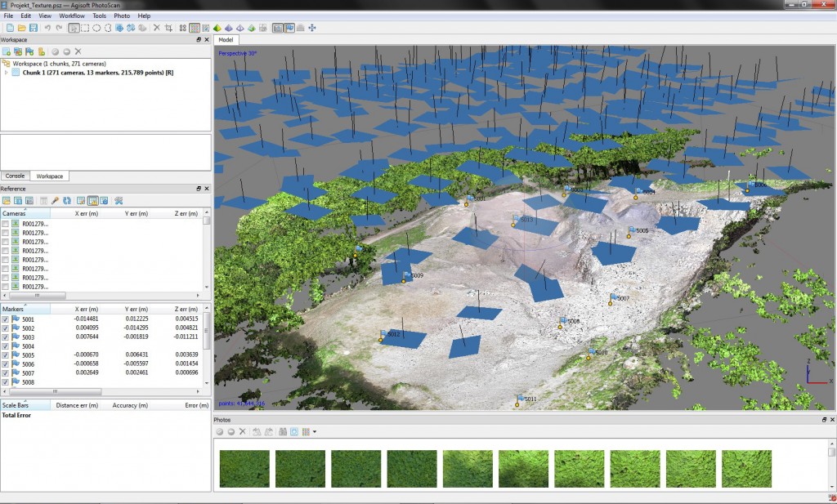Screen dimensions: 837x504
Task: Click the Reference Settings wrench icon
Action: coord(119,200)
